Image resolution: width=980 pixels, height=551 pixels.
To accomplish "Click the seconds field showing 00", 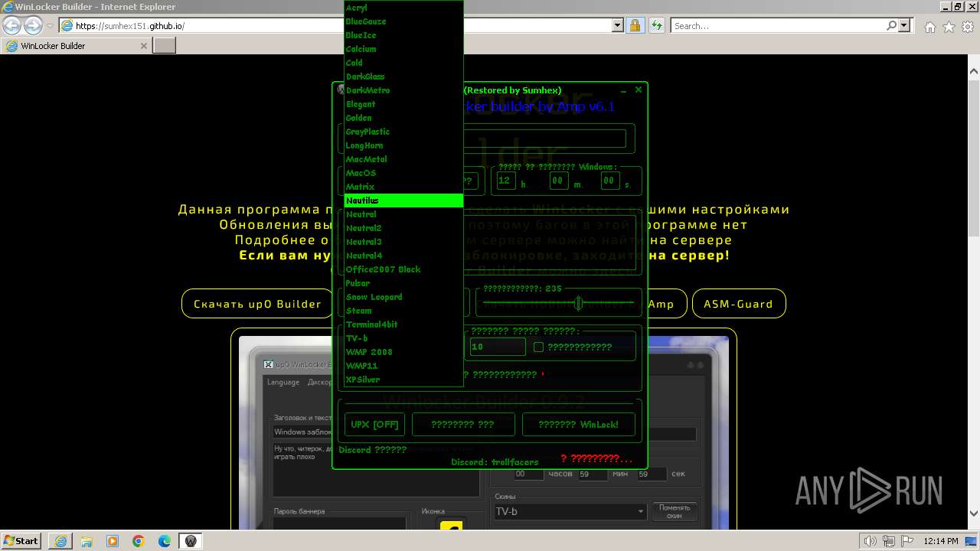I will (x=609, y=181).
